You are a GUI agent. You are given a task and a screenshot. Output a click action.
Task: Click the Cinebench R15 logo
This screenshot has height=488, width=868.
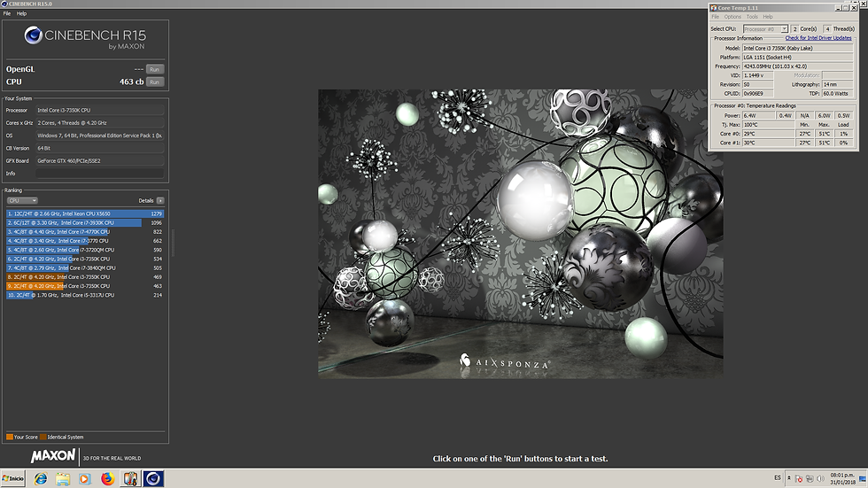[85, 39]
